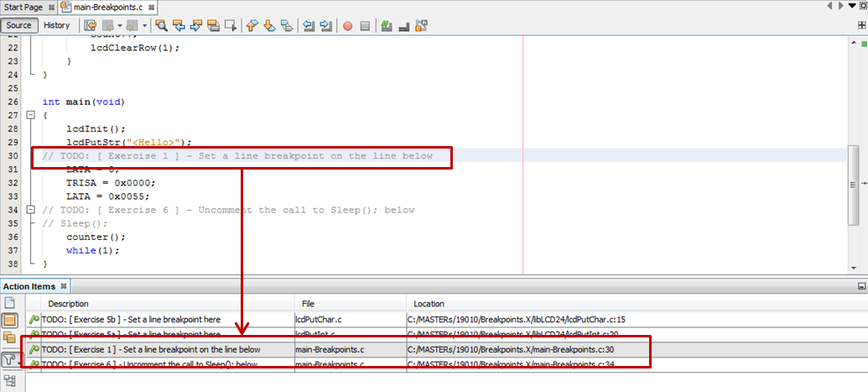Click Shift Line Right icon

[x=326, y=25]
